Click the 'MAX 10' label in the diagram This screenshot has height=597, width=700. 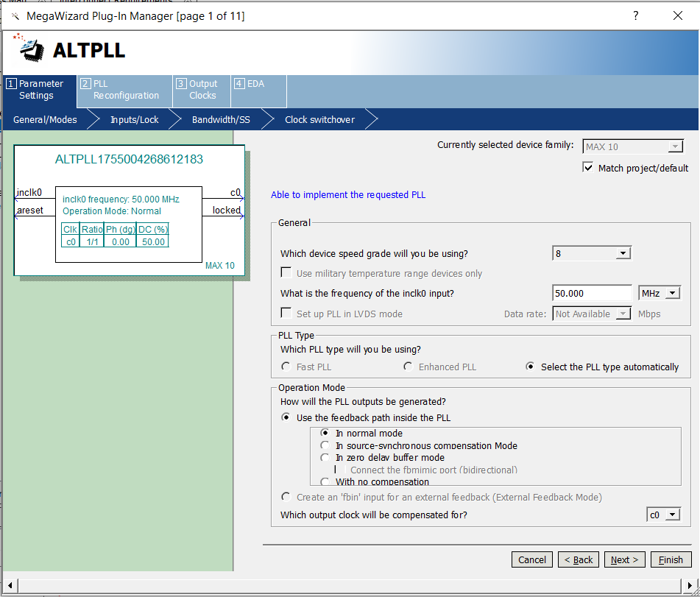click(219, 265)
